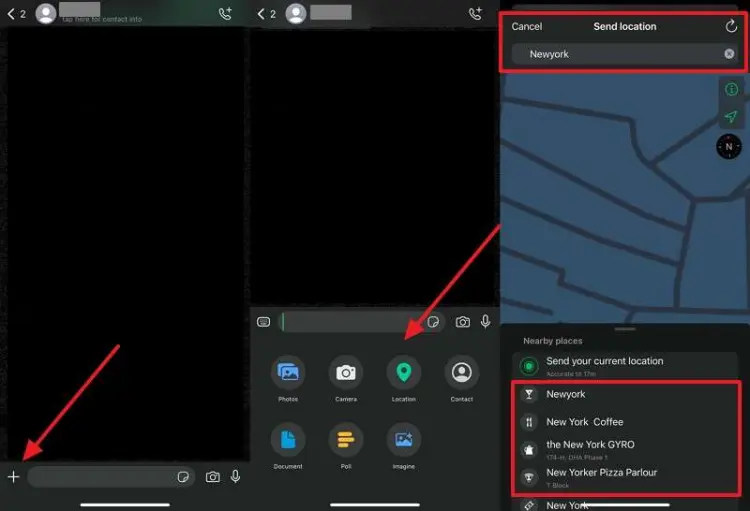The height and width of the screenshot is (511, 750).
Task: Choose Camera attachment option
Action: pos(346,378)
